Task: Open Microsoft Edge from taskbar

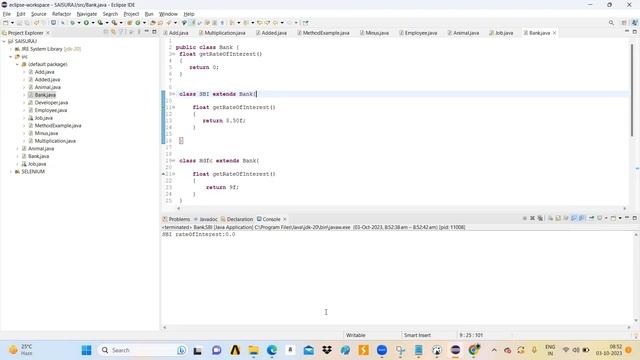Action: 272,350
